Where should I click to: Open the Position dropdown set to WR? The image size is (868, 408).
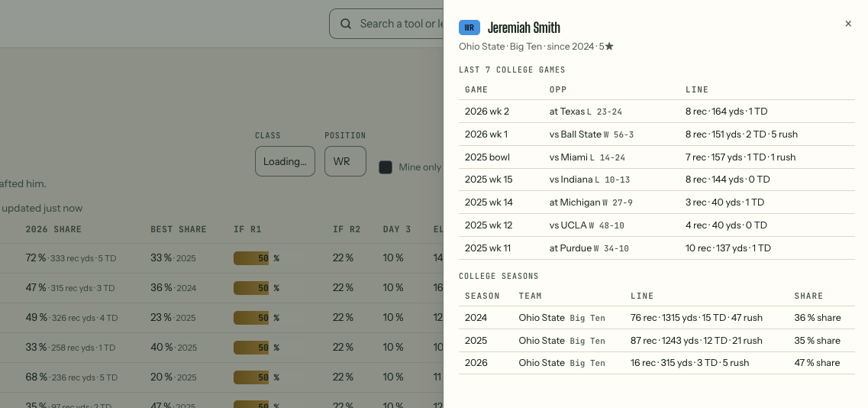(345, 161)
